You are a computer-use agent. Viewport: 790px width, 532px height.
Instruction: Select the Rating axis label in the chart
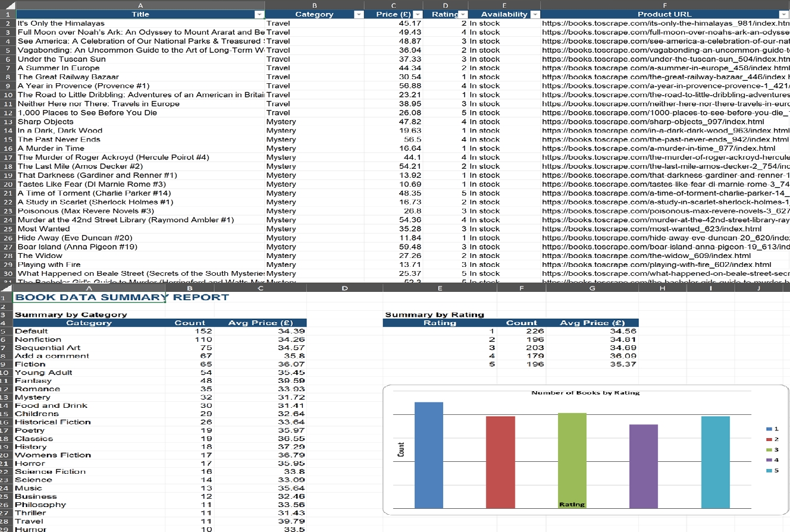(572, 505)
